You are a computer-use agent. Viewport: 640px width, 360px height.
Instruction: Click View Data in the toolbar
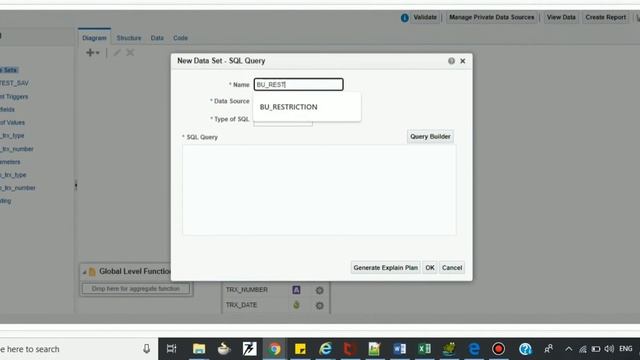click(x=561, y=17)
